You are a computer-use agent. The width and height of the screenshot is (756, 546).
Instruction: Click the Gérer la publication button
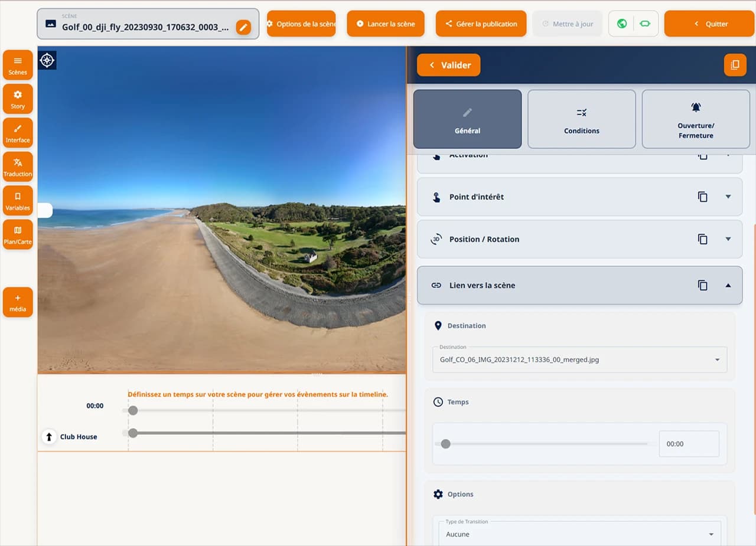[x=481, y=24]
